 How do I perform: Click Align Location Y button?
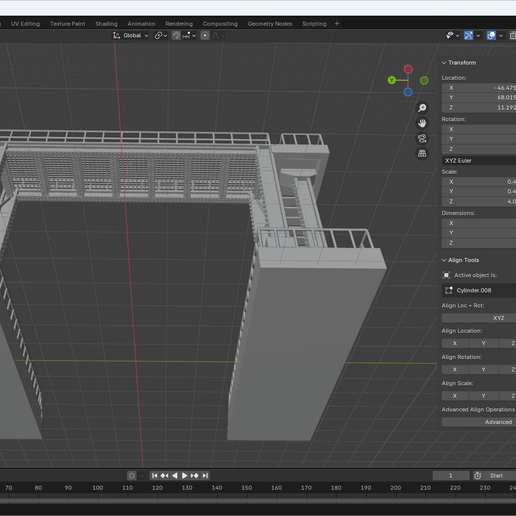pyautogui.click(x=483, y=343)
